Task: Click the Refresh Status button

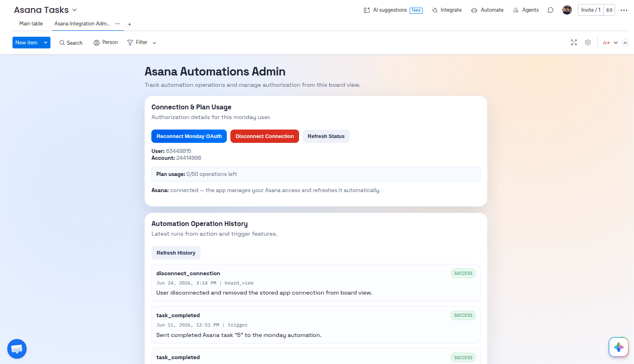Action: [x=326, y=136]
